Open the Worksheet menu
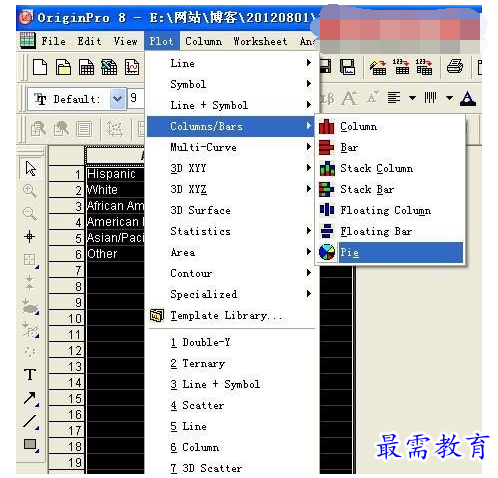Screen dimensions: 498x478 pos(260,41)
